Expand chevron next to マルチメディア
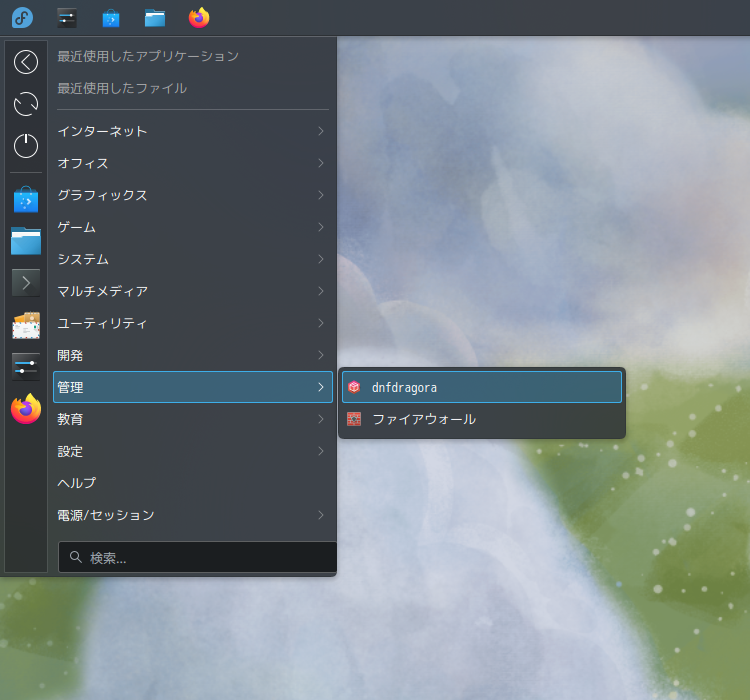Screen dimensions: 750x700 321,291
